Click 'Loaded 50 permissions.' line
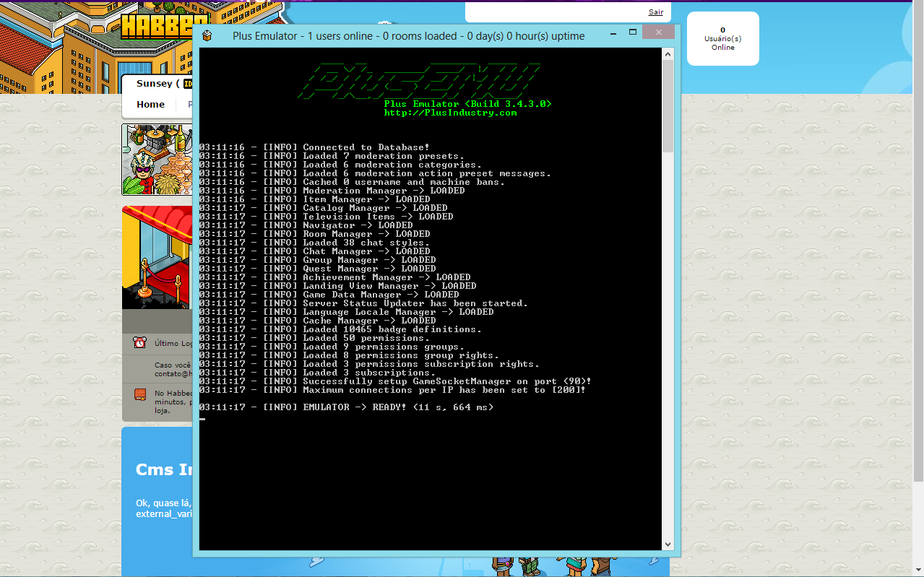The height and width of the screenshot is (577, 924). pyautogui.click(x=314, y=338)
